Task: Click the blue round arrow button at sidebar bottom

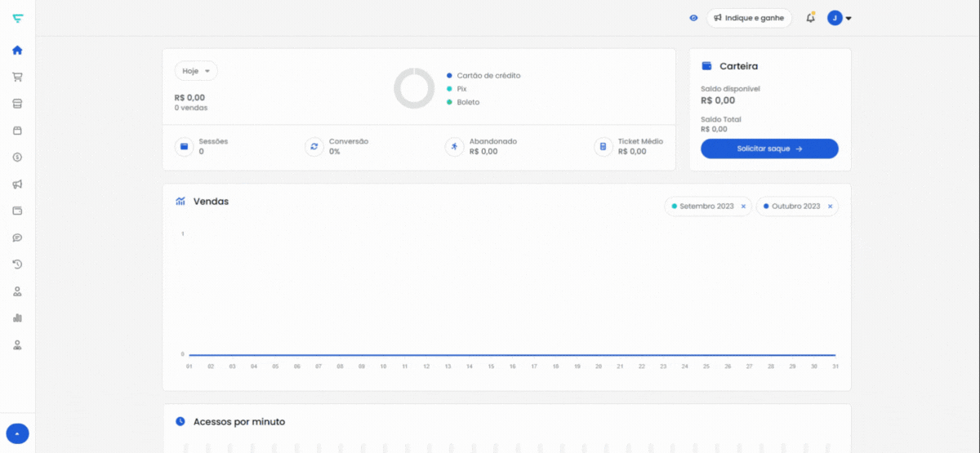Action: (x=17, y=434)
